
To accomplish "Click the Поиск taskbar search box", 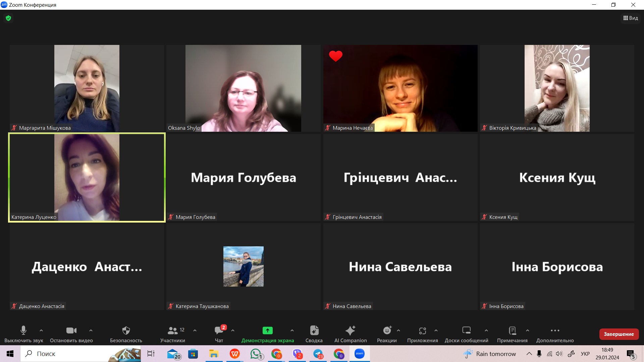I will [80, 354].
